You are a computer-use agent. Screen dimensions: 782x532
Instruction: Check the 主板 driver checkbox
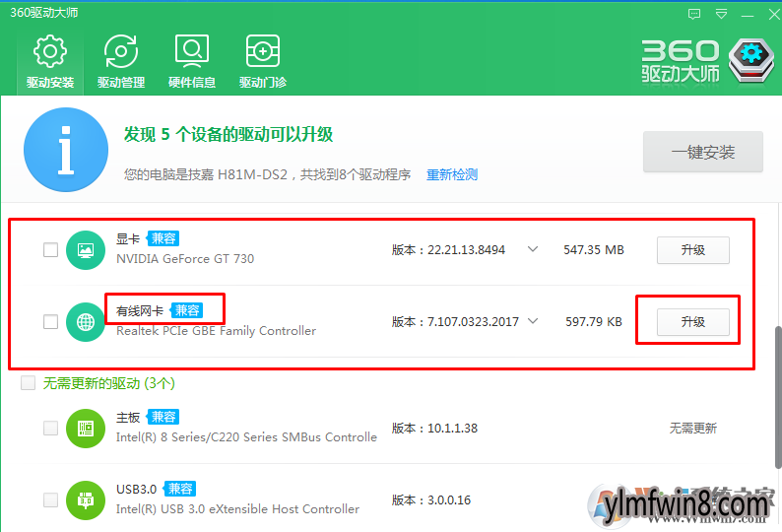pos(50,428)
